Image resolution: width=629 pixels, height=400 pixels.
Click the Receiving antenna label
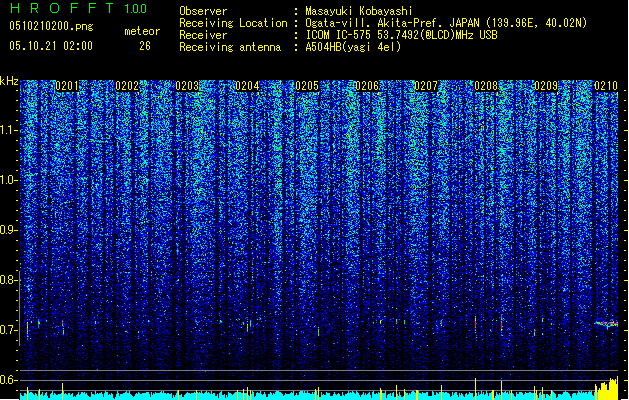[x=230, y=47]
